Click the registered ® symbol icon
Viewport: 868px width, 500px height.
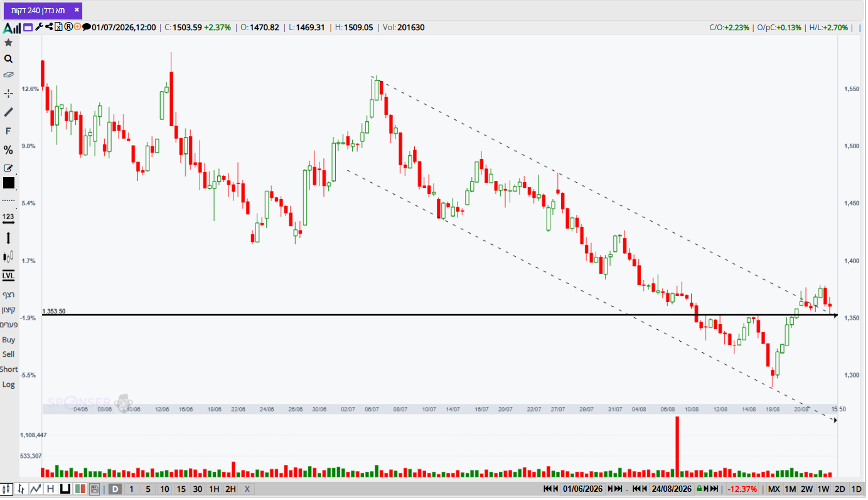tap(68, 27)
